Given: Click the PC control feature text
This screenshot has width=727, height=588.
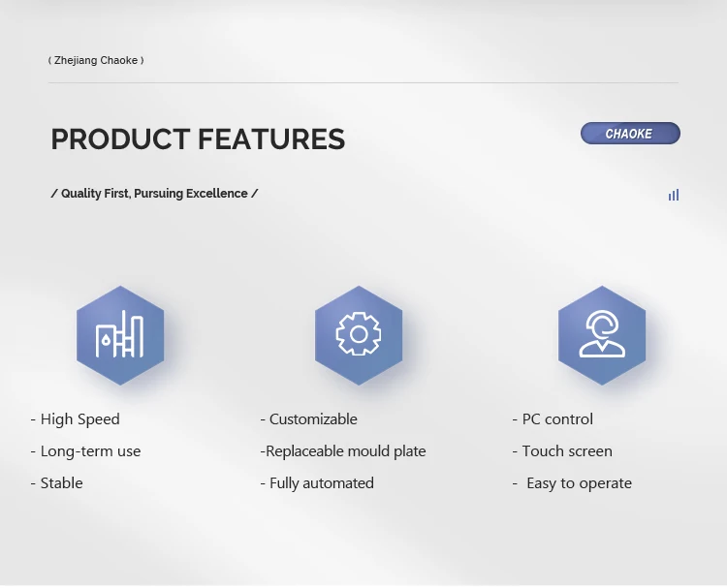Looking at the screenshot, I should 557,419.
